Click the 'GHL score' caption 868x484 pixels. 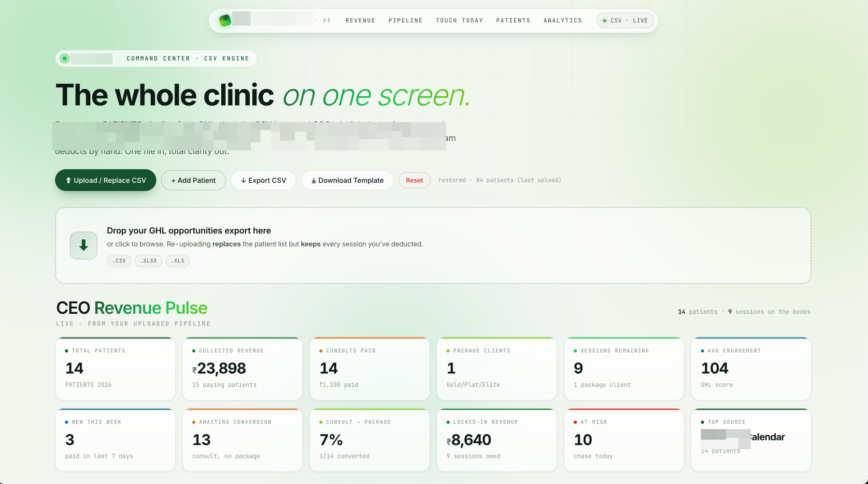click(717, 385)
